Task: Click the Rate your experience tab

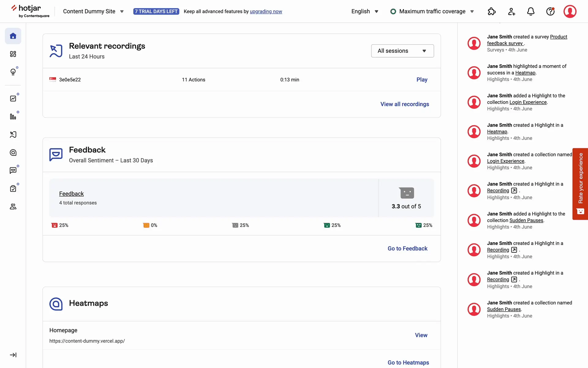Action: 580,184
